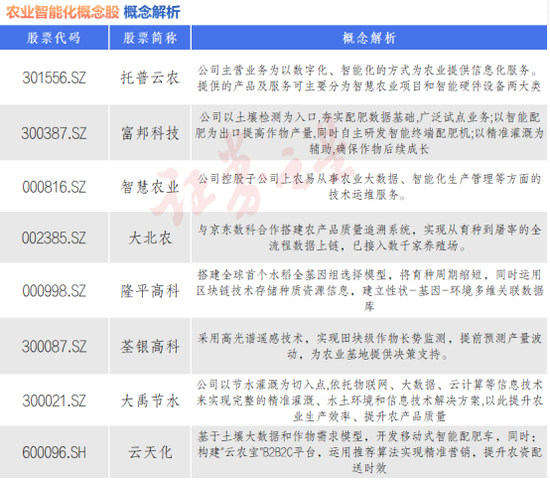Click the description cell for 大禹节水

(369, 400)
